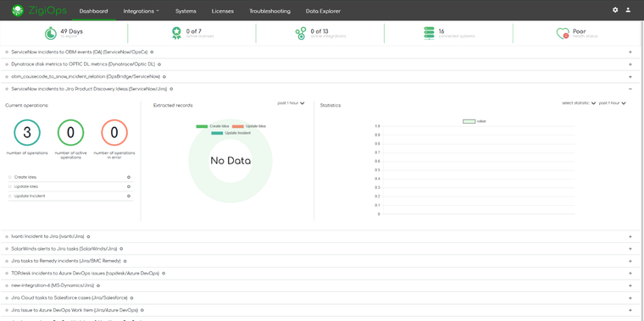Open Jira Cloud tasks to Salesforce cases integration
This screenshot has height=321, width=644.
[69, 298]
